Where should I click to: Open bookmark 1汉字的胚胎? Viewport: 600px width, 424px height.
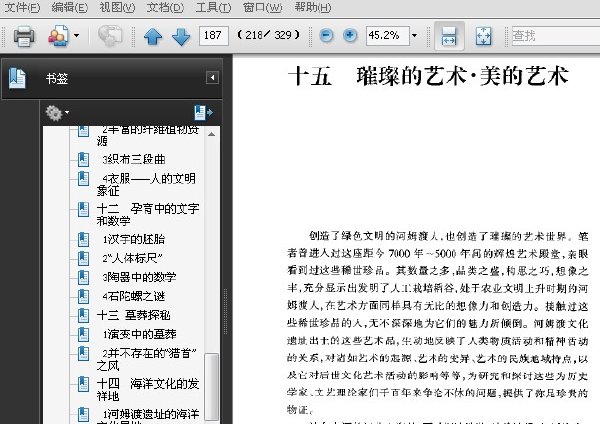point(134,239)
